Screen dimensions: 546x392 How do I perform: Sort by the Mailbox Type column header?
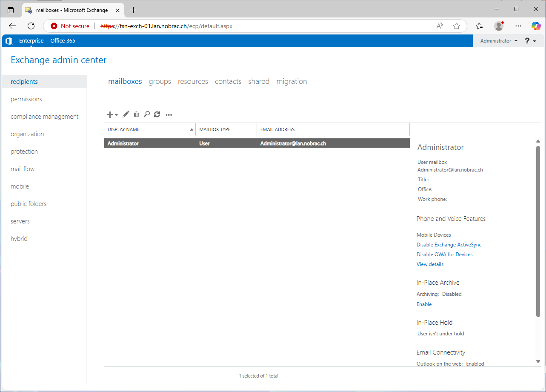pos(226,129)
